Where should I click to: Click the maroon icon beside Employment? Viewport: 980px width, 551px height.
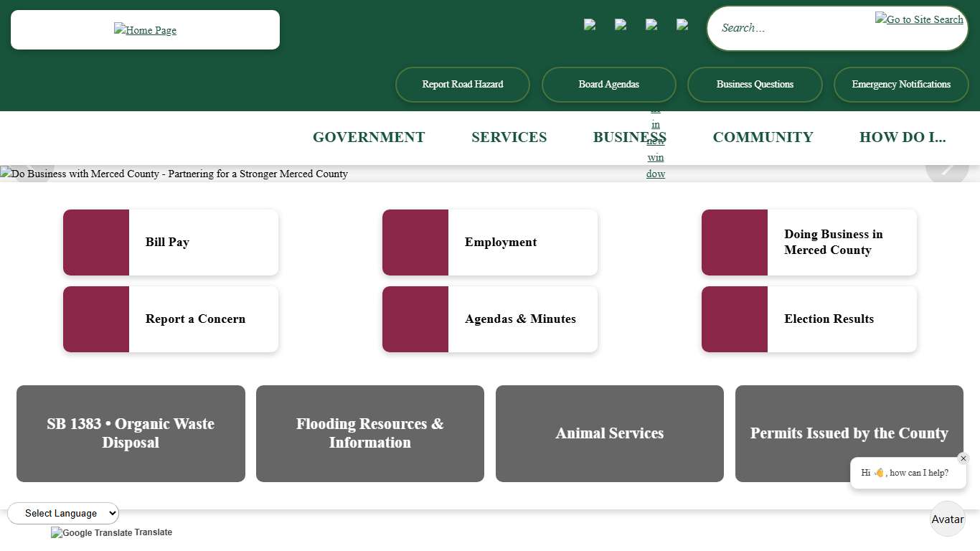[x=415, y=242]
